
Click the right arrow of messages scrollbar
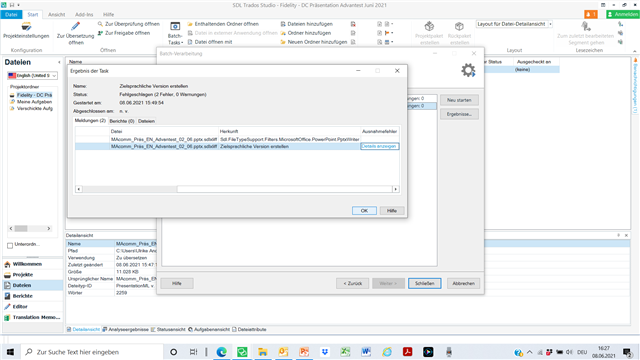pos(396,189)
